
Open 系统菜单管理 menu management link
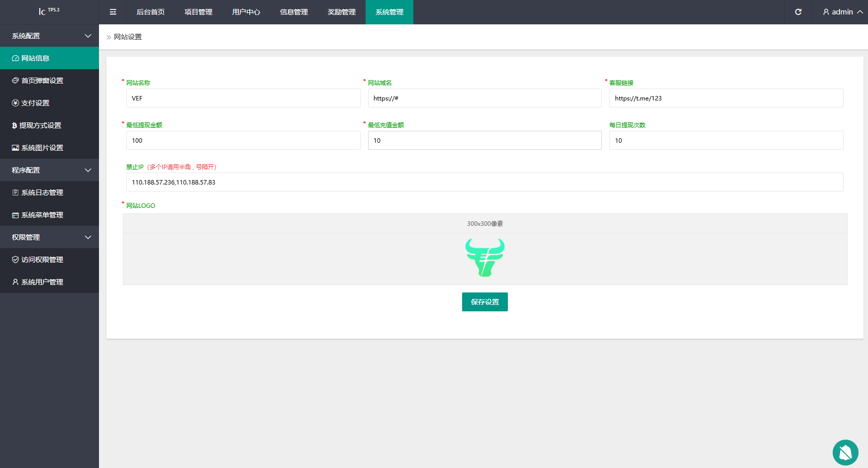tap(42, 215)
